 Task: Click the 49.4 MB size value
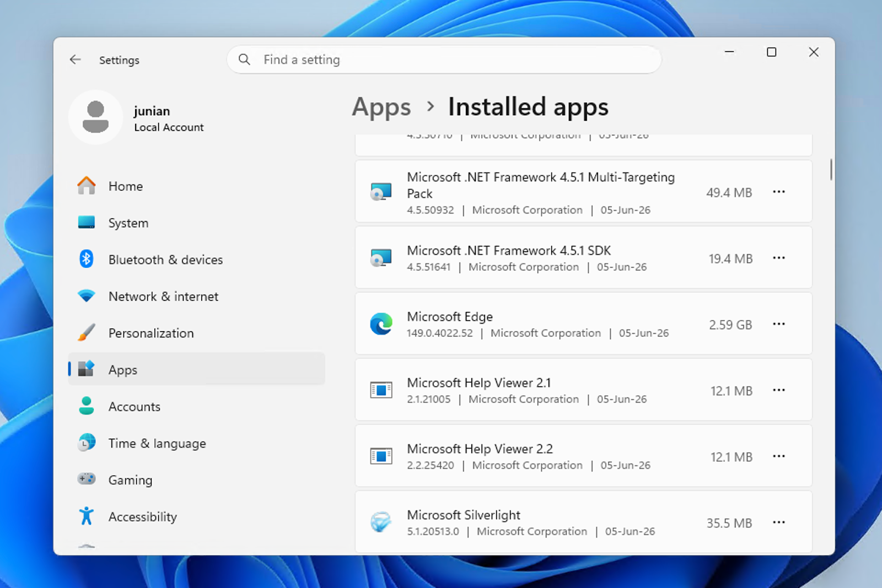click(x=729, y=193)
